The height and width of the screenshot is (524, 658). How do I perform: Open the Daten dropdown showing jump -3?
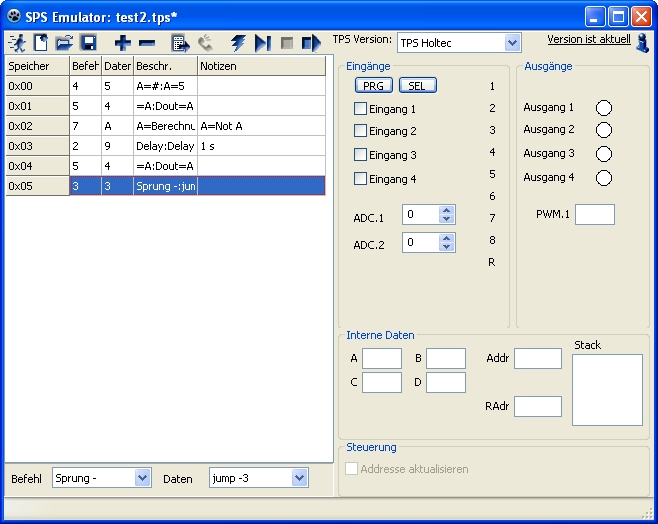coord(299,478)
